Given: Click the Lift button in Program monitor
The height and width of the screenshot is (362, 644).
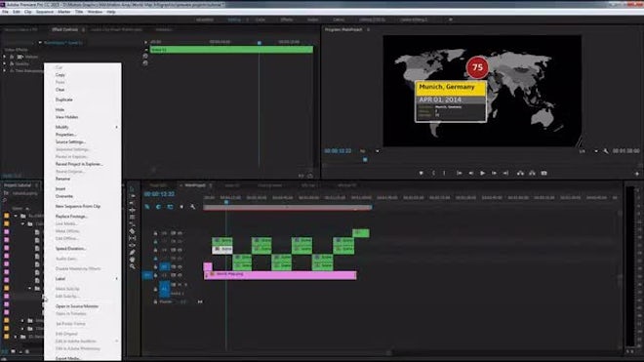Looking at the screenshot, I should [520, 174].
